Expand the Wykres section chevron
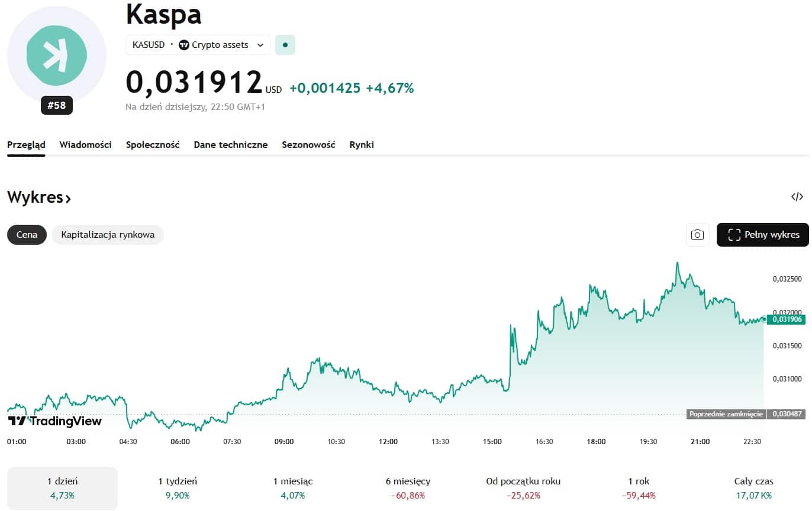Image resolution: width=812 pixels, height=511 pixels. (68, 198)
